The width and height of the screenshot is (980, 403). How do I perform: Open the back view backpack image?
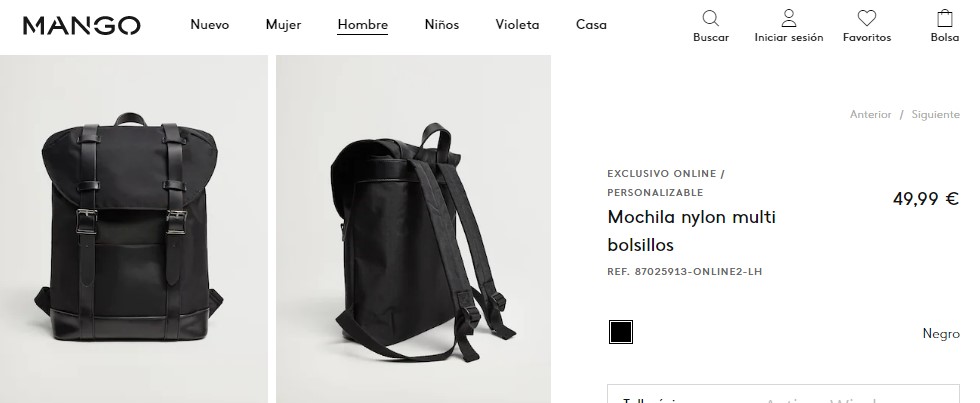click(413, 229)
